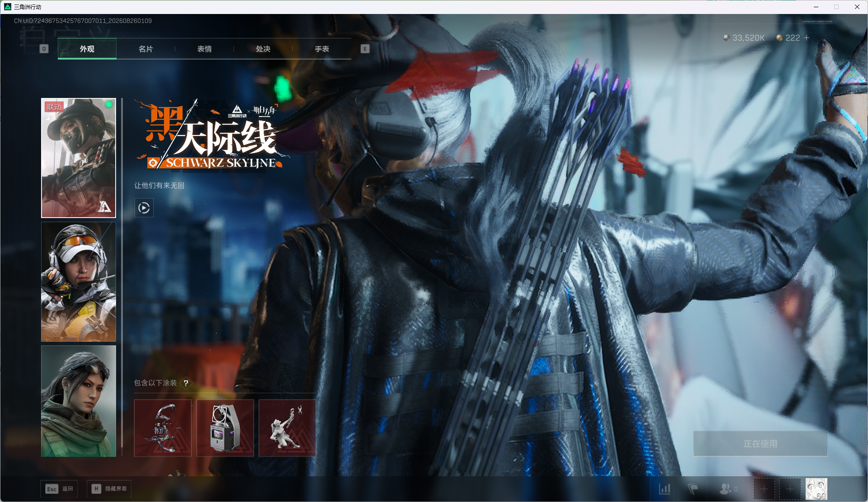Select the 联动 collab skin thumbnail
Image resolution: width=868 pixels, height=502 pixels.
click(x=79, y=158)
